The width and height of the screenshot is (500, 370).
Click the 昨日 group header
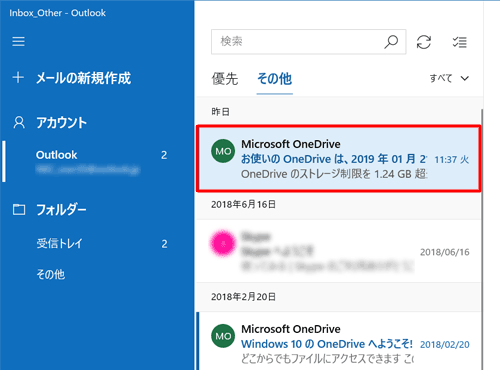(221, 112)
